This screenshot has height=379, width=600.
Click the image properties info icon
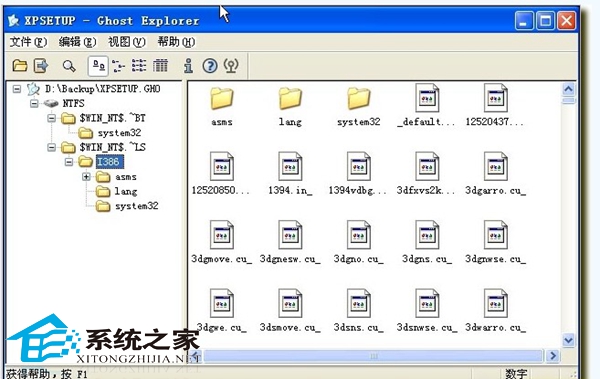[x=188, y=66]
